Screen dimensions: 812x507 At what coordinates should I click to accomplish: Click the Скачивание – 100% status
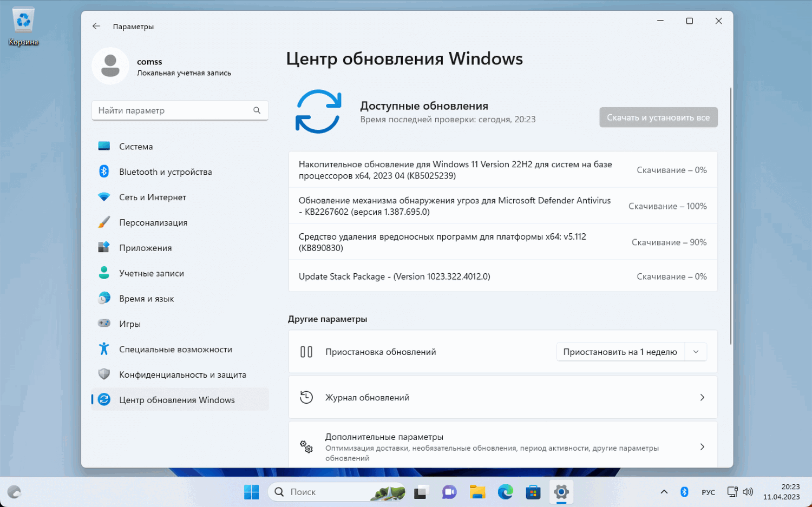[x=667, y=206]
